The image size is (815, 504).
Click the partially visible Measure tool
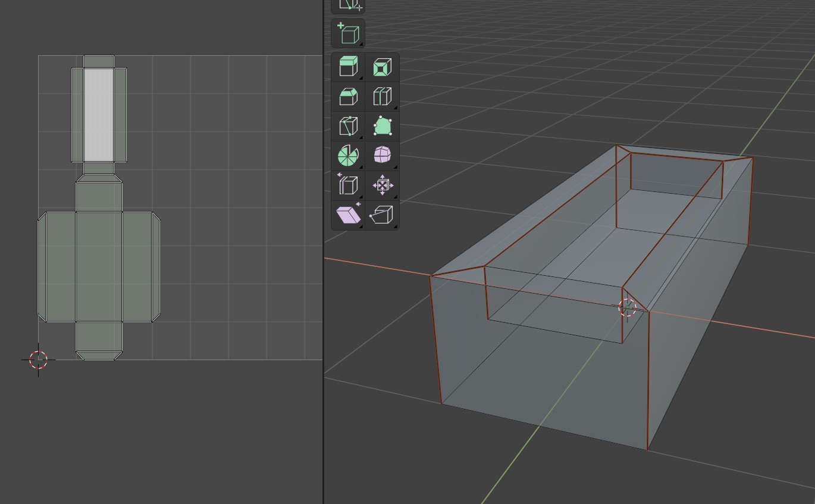tap(348, 5)
